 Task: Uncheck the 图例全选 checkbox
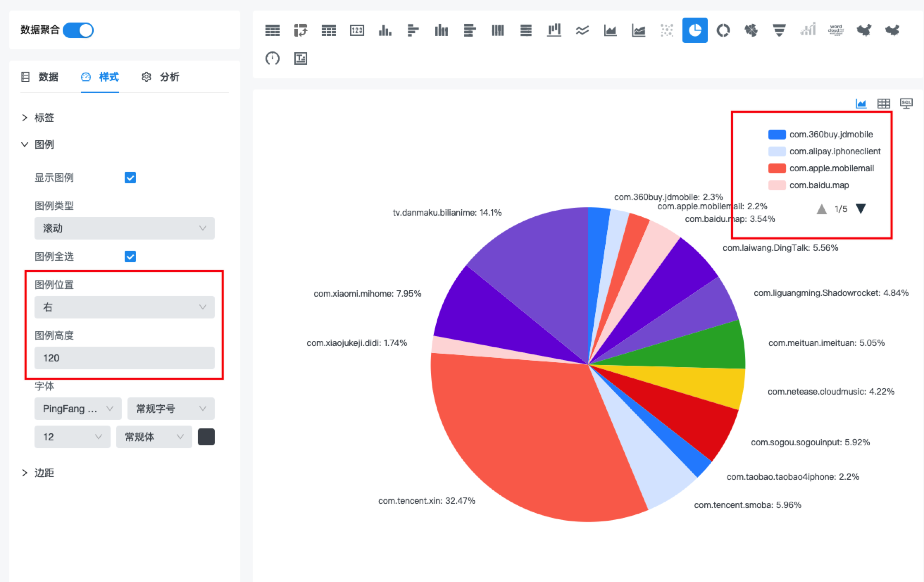[130, 256]
